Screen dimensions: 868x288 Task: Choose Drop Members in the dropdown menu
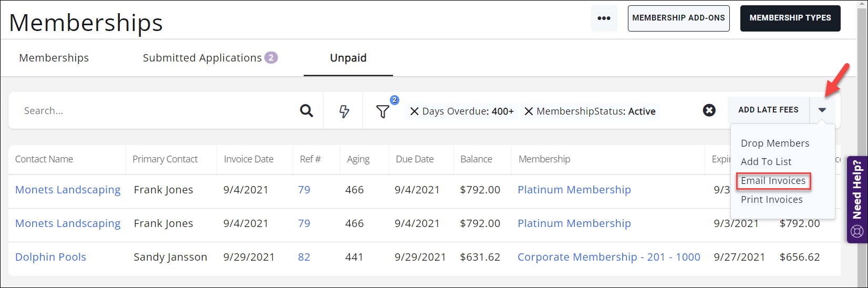coord(774,143)
